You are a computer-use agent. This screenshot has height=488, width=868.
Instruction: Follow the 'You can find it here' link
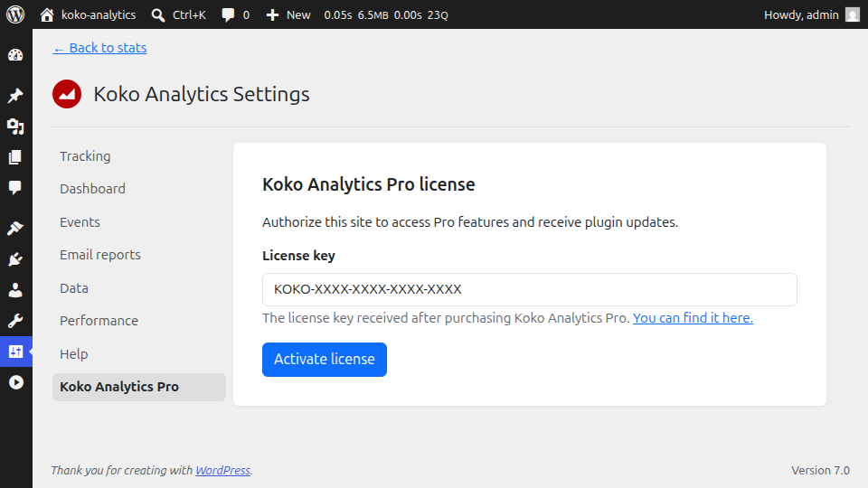click(x=693, y=318)
